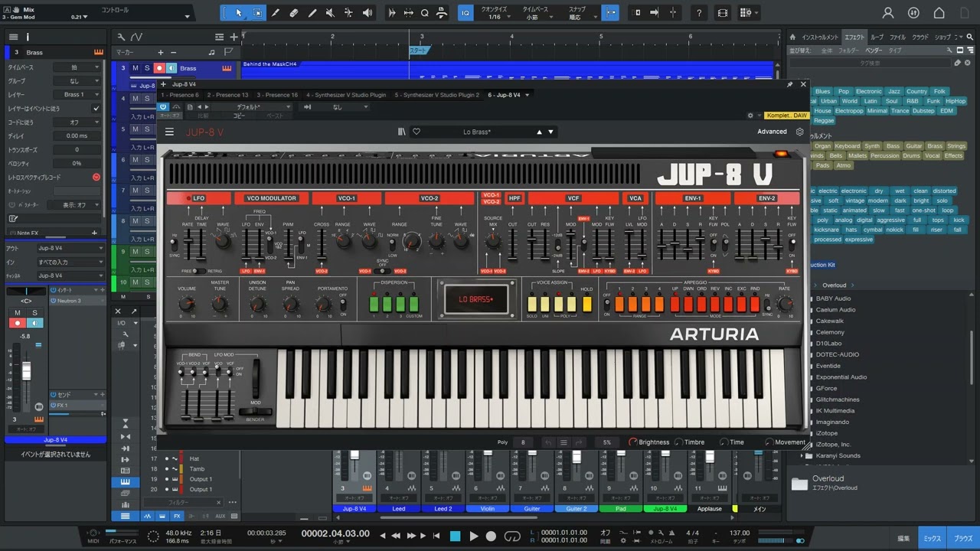Rewind using transport rewind button
980x551 pixels.
tap(397, 536)
